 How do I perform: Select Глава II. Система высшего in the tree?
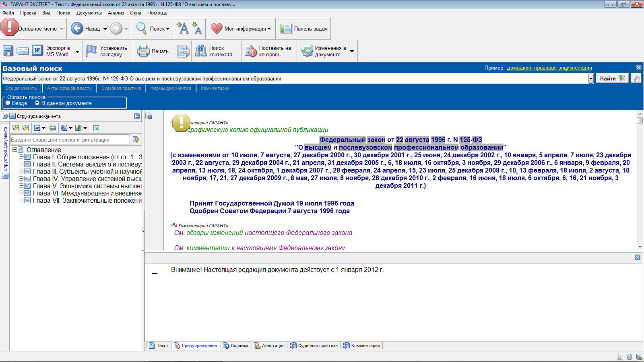click(87, 164)
